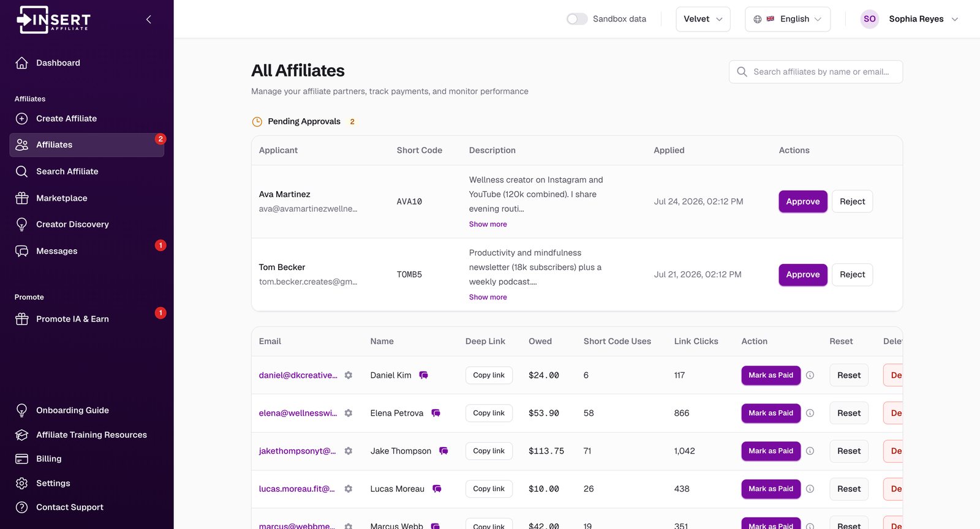
Task: Open Messages in the sidebar
Action: pyautogui.click(x=87, y=251)
